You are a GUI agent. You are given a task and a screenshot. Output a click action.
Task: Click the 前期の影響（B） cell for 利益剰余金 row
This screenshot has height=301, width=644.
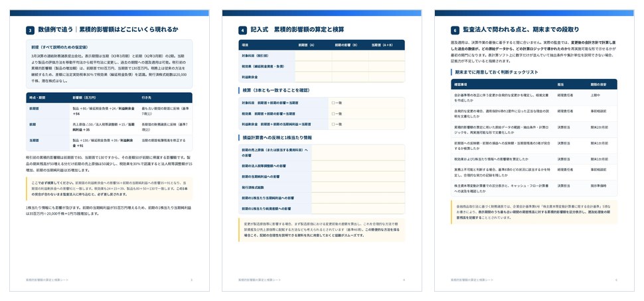click(350, 77)
